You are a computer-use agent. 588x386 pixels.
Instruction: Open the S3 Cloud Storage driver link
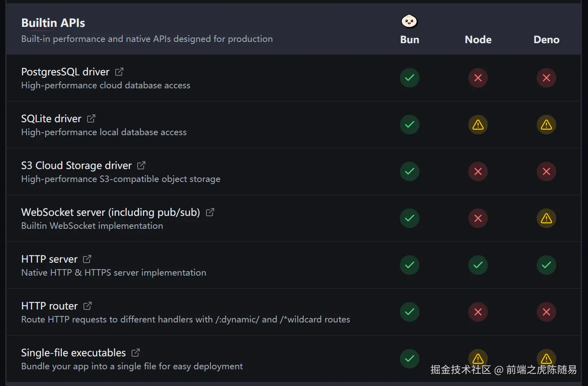click(x=76, y=166)
